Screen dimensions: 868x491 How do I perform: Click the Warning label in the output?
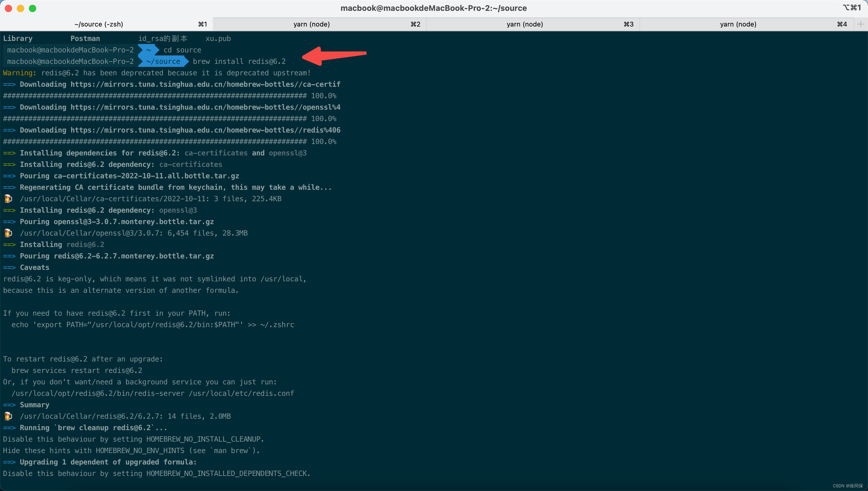(19, 73)
